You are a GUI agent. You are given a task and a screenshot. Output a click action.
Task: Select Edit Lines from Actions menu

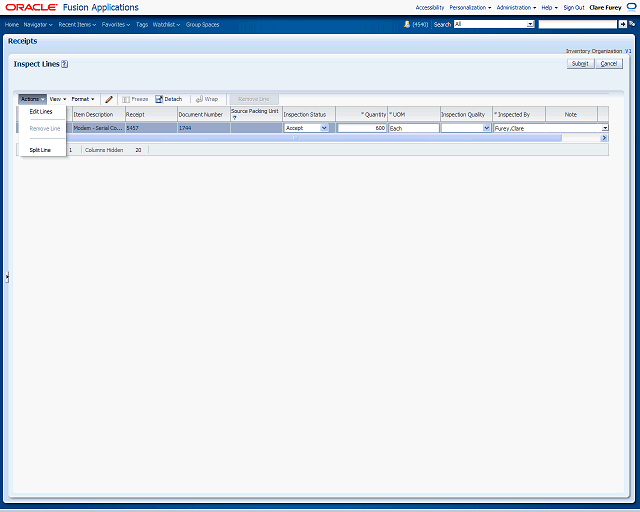41,111
